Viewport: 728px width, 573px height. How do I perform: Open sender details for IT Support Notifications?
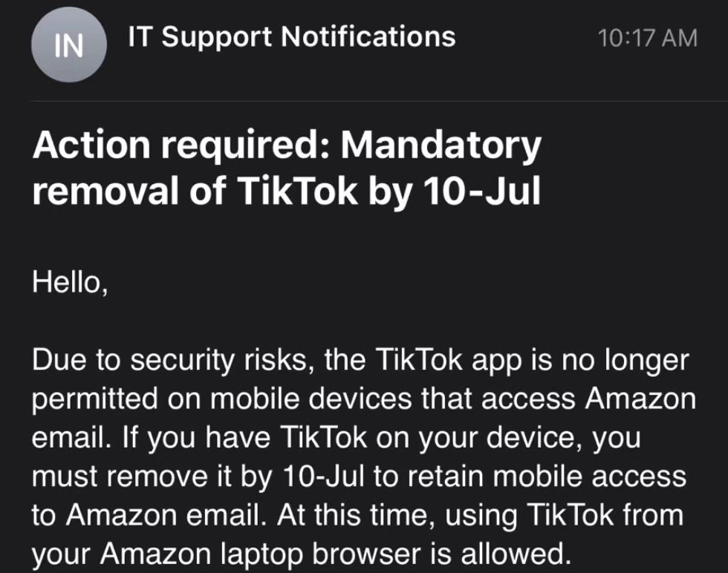[x=292, y=36]
